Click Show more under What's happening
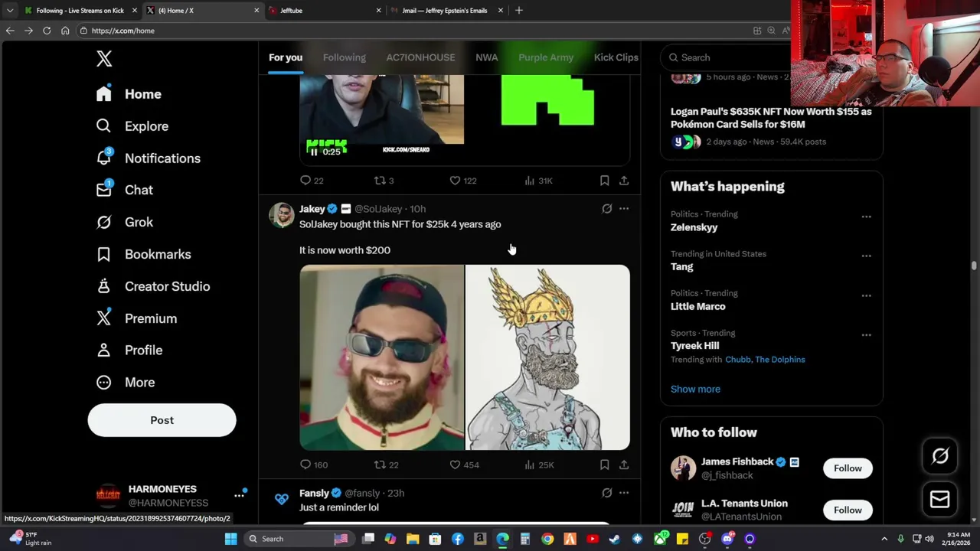 pyautogui.click(x=695, y=389)
